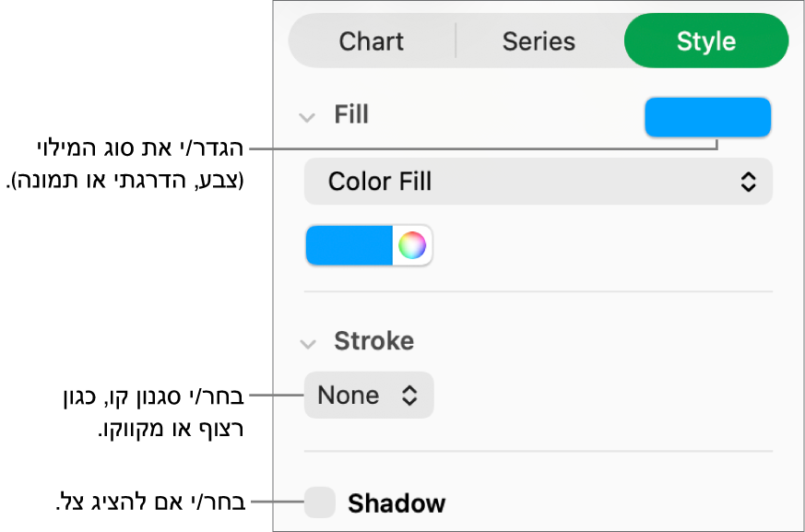Open the Color Fill type dropdown

(x=538, y=182)
